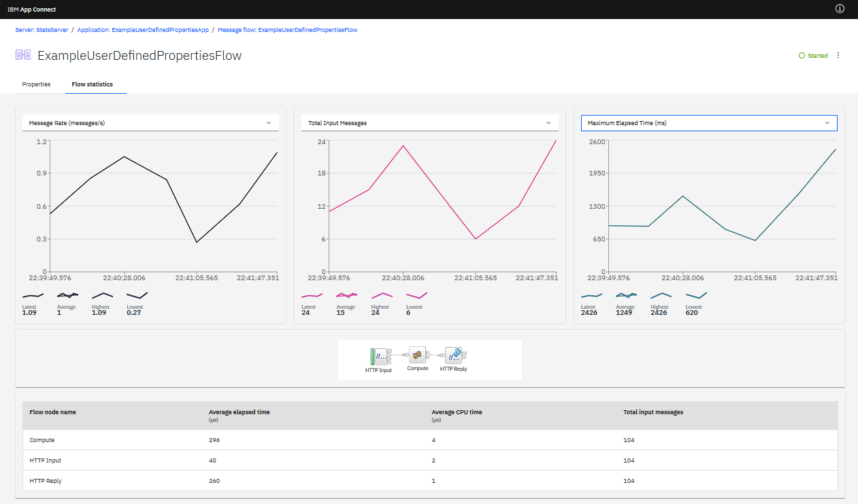Image resolution: width=858 pixels, height=504 pixels.
Task: Open the three-dot overflow menu beside Started
Action: 838,56
